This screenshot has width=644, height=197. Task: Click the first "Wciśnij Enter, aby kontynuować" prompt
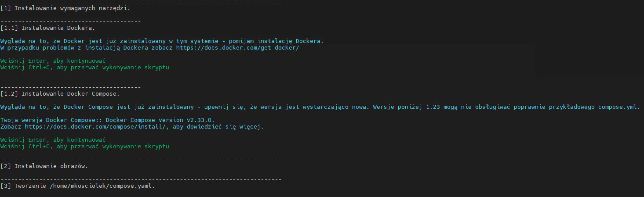coord(53,61)
